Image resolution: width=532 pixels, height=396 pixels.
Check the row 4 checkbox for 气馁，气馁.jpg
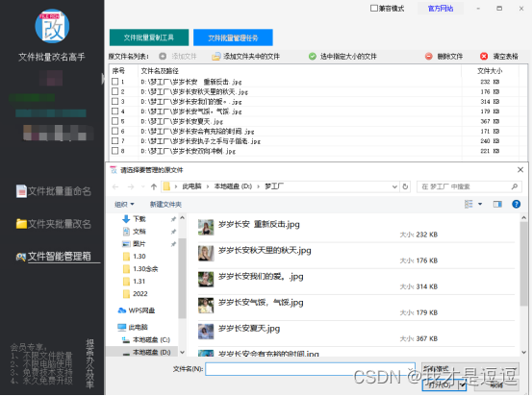point(115,111)
